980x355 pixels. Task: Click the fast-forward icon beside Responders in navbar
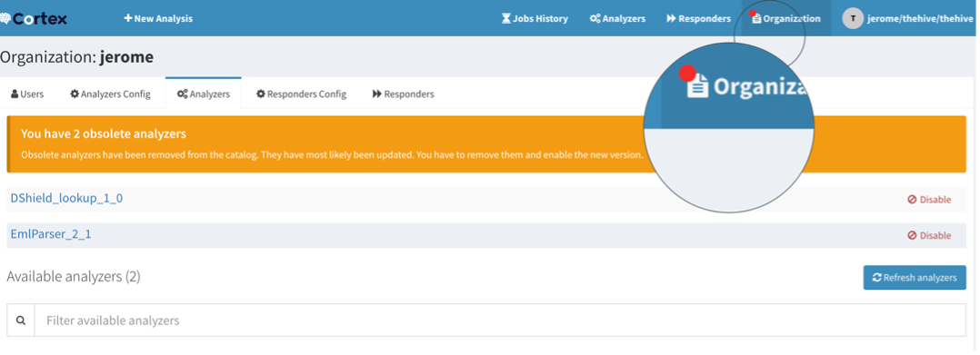671,19
